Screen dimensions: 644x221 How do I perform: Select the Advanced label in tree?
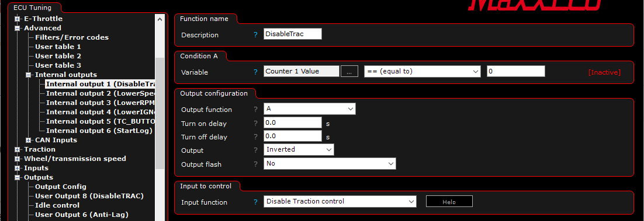pyautogui.click(x=43, y=29)
